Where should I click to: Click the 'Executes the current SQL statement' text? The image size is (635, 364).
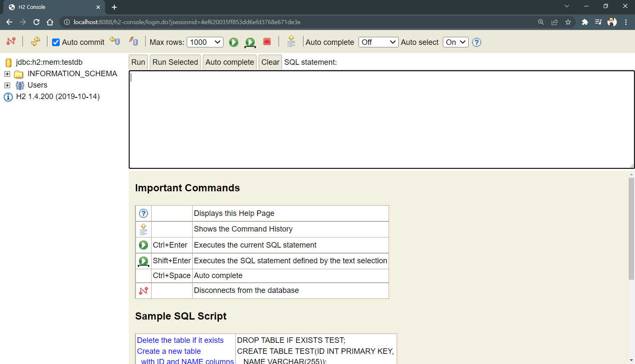click(255, 245)
